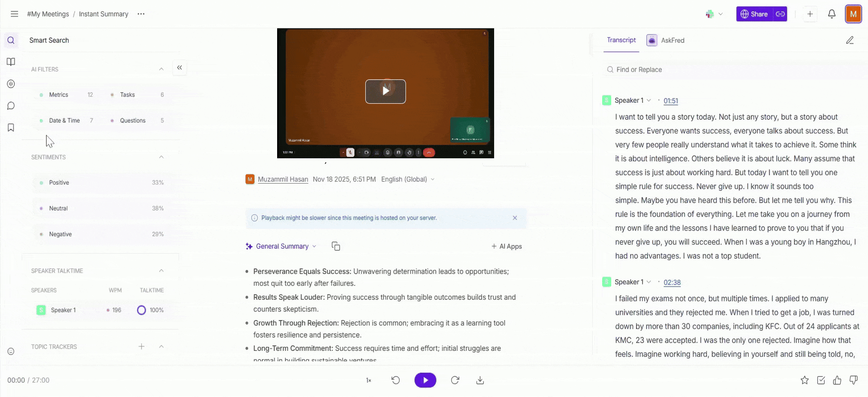Add a new topic tracker with plus
The height and width of the screenshot is (397, 868).
click(x=142, y=347)
